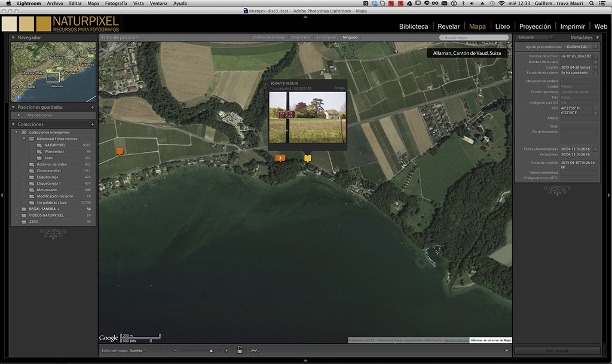Viewport: 612px width, 364px height.
Task: Click the Título metadata field
Action: 579,126
